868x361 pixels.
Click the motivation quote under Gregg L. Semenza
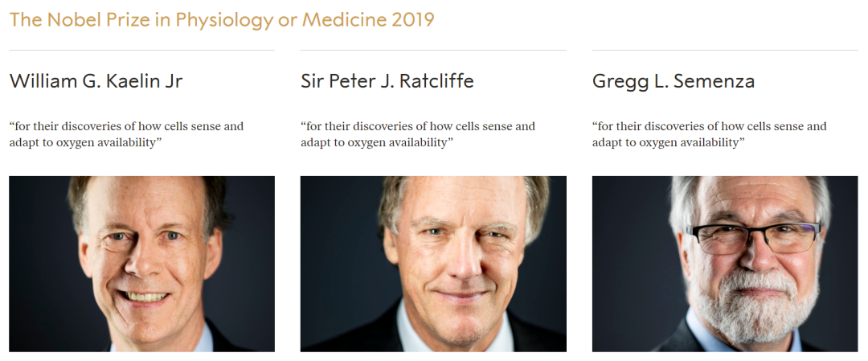tap(710, 134)
